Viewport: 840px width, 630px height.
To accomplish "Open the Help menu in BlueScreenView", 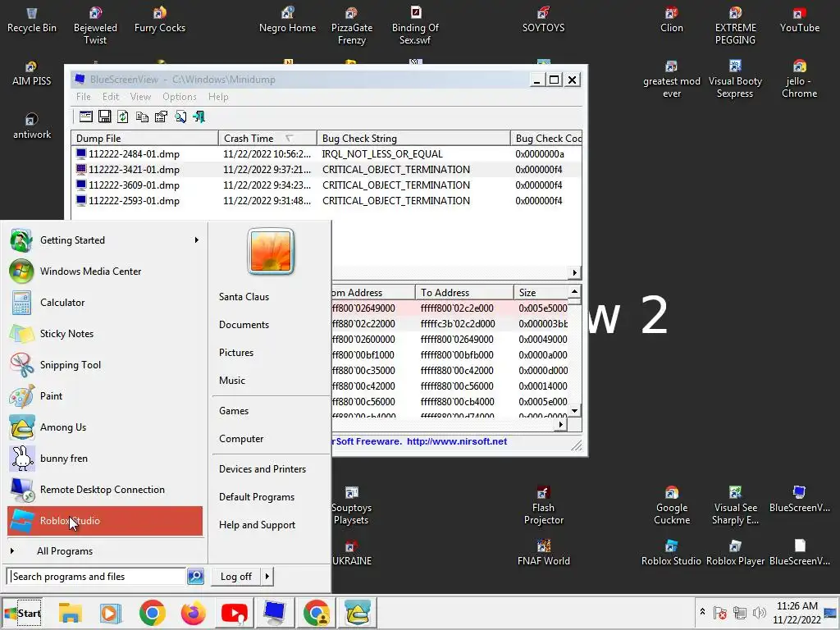I will [x=218, y=97].
